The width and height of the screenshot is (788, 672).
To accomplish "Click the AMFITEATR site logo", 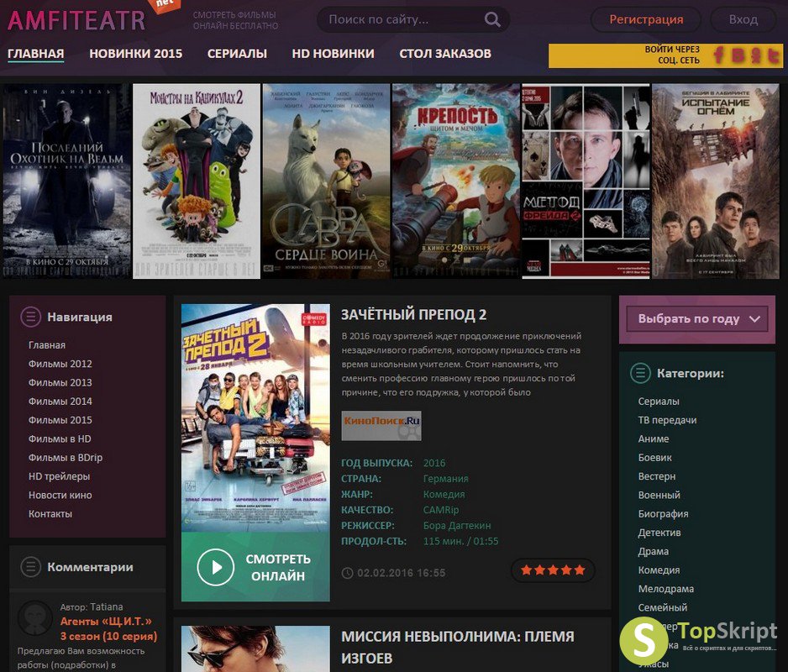I will pyautogui.click(x=77, y=20).
